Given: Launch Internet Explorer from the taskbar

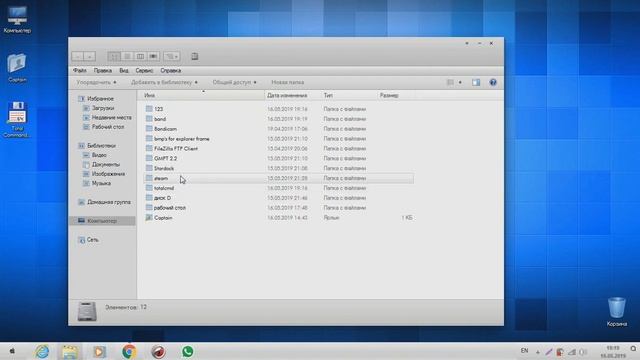Looking at the screenshot, I should (42, 351).
